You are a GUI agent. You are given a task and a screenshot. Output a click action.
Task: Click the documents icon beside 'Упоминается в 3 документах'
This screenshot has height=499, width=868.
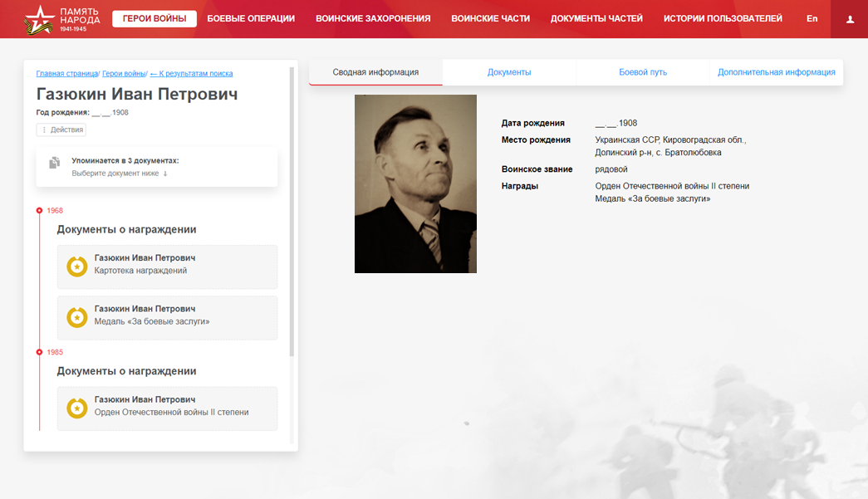click(x=54, y=163)
